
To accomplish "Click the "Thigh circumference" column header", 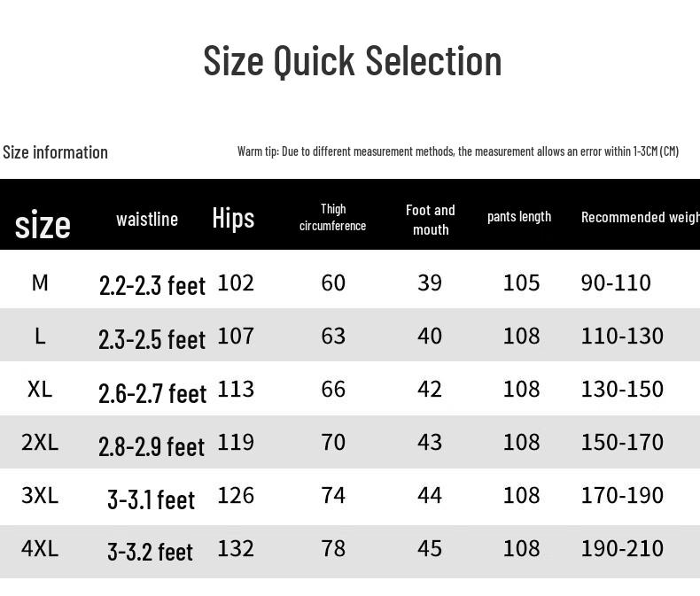I will 333,218.
